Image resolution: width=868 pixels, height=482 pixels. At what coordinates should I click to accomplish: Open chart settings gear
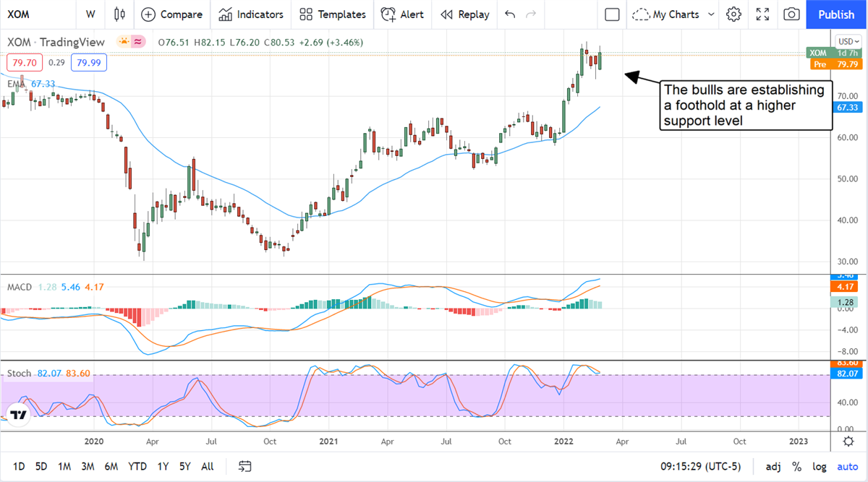[x=733, y=14]
